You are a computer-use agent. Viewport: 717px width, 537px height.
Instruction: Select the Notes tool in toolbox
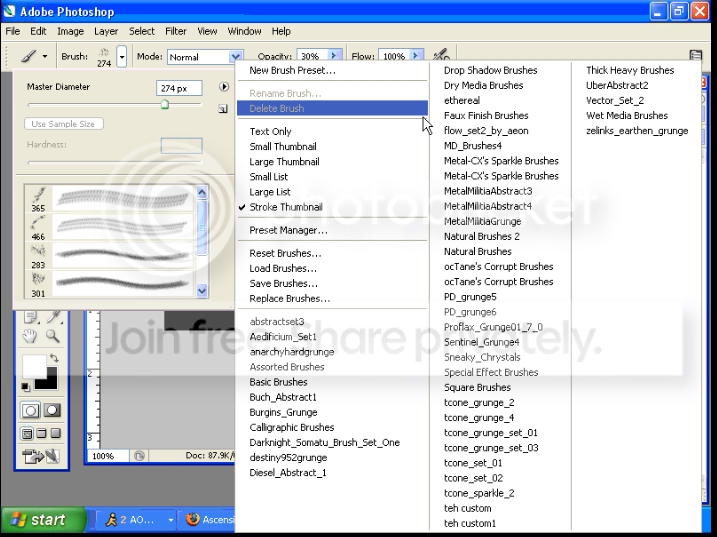(x=31, y=317)
